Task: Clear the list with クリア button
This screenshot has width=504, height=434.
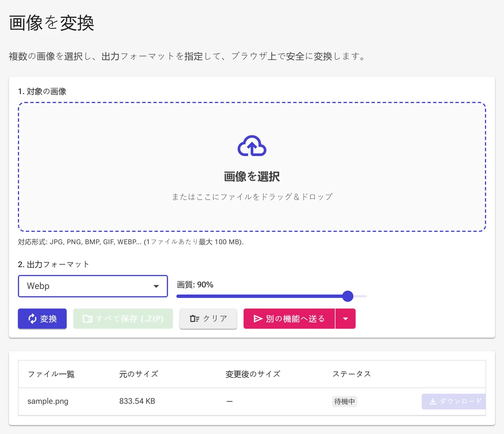Action: click(x=208, y=318)
